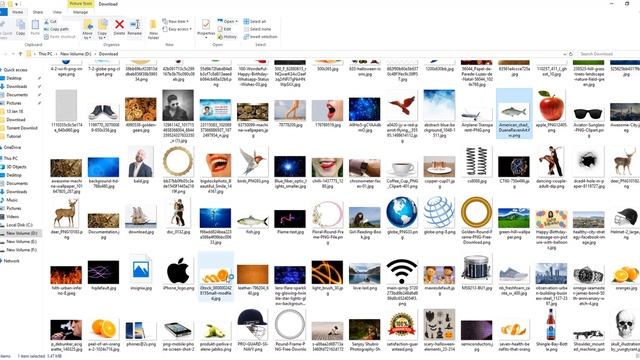Switch to the View ribbon tab

(57, 12)
